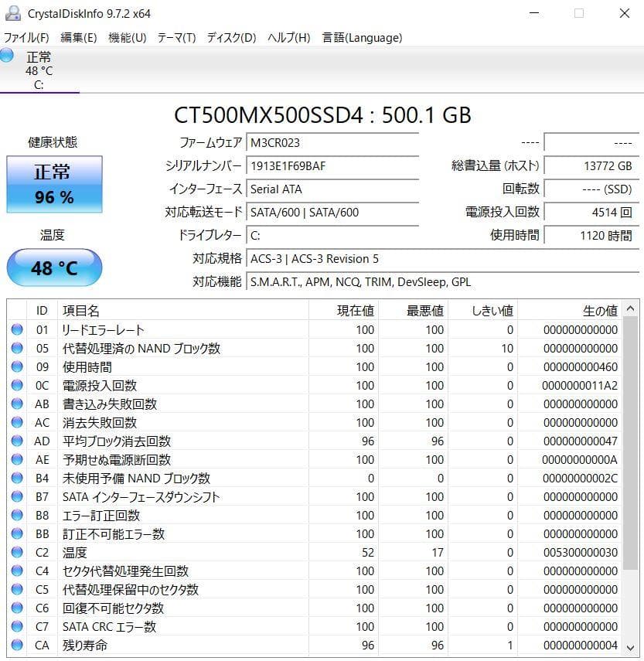Click the 正常 96% health status box
The height and width of the screenshot is (661, 644).
pyautogui.click(x=54, y=186)
